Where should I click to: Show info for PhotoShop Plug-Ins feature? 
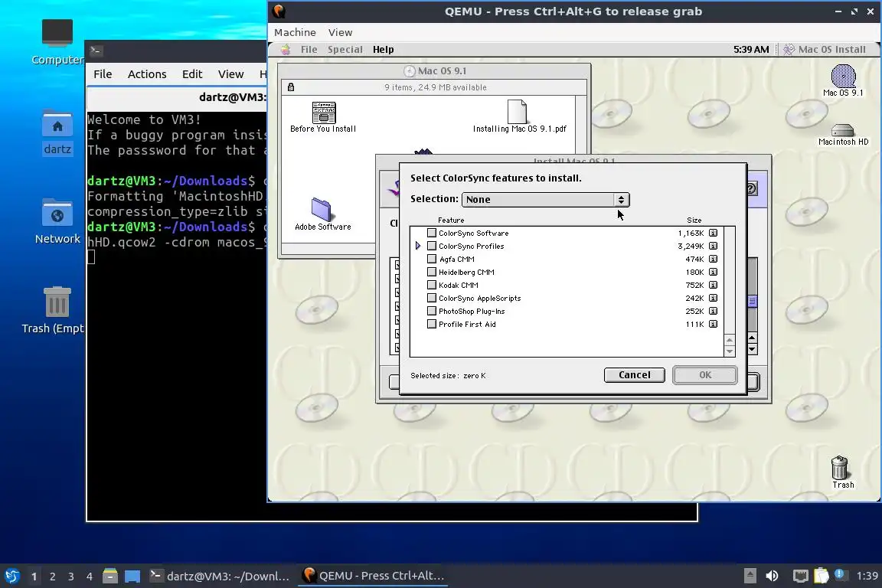[713, 311]
